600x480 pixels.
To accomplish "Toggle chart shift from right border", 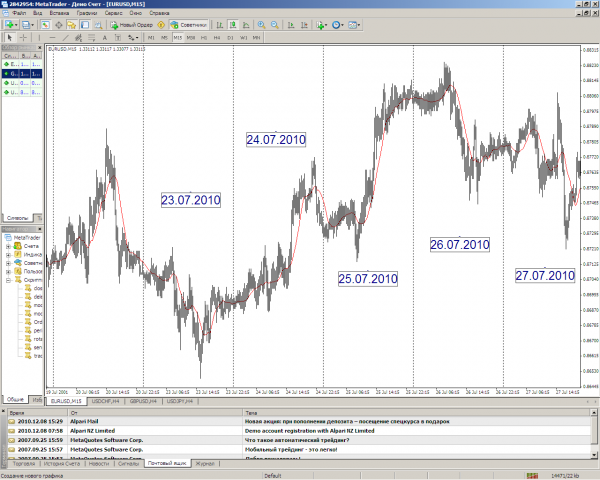I will 304,25.
